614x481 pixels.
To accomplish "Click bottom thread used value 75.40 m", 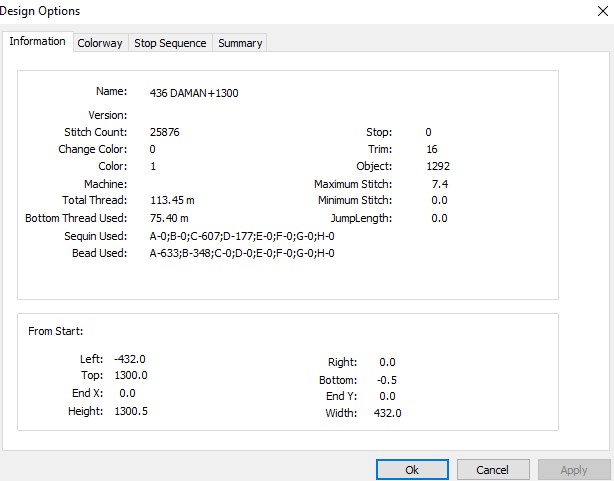I will tap(169, 218).
